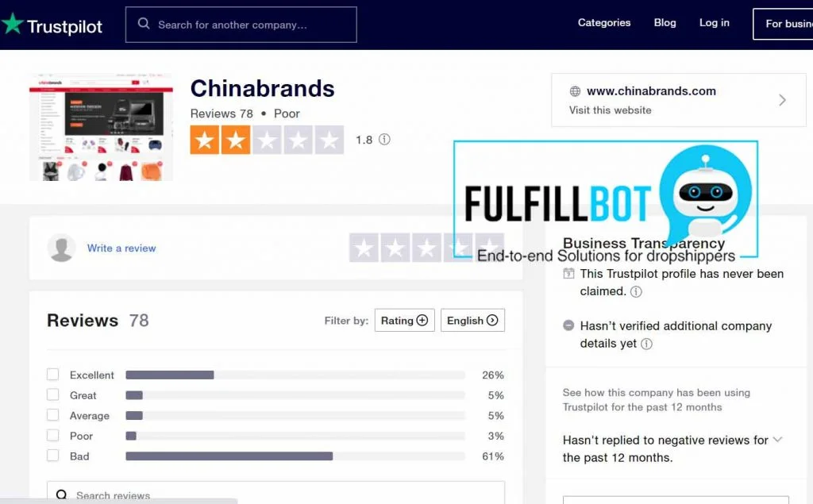Click the Trustpilot star logo
The image size is (813, 504).
point(13,25)
